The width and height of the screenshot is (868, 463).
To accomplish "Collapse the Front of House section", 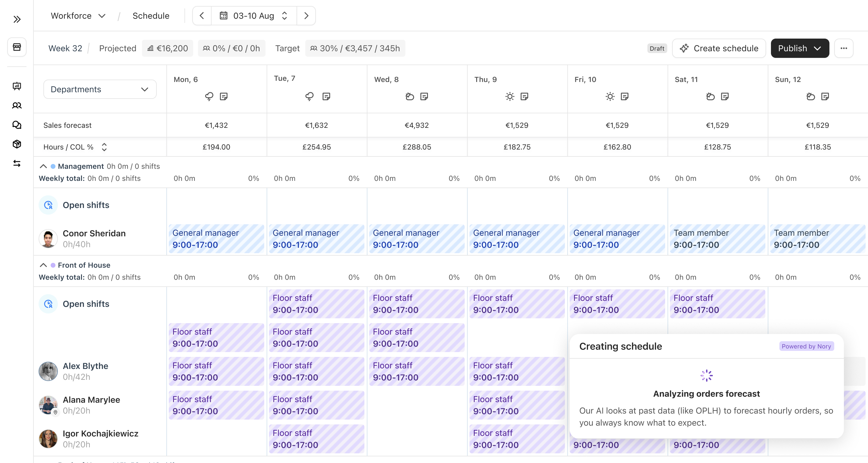I will pos(43,265).
